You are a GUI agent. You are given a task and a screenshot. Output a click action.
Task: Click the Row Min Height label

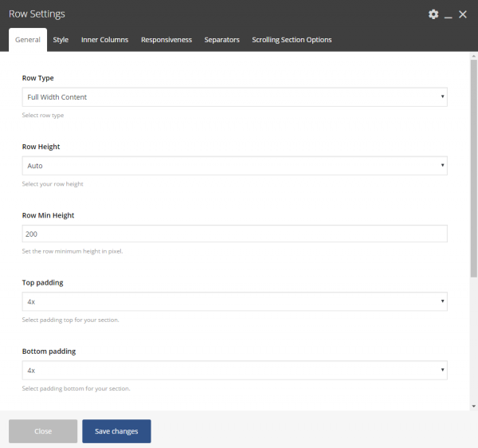click(48, 215)
